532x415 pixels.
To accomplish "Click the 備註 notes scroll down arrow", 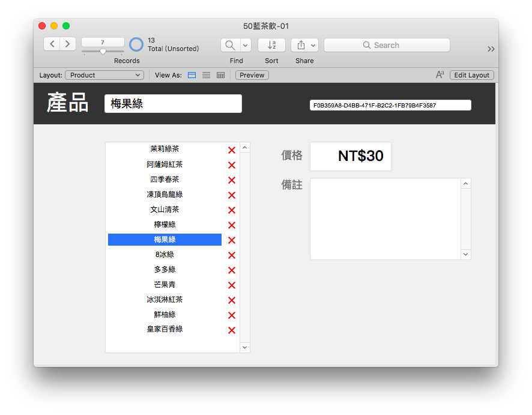I will coord(466,254).
